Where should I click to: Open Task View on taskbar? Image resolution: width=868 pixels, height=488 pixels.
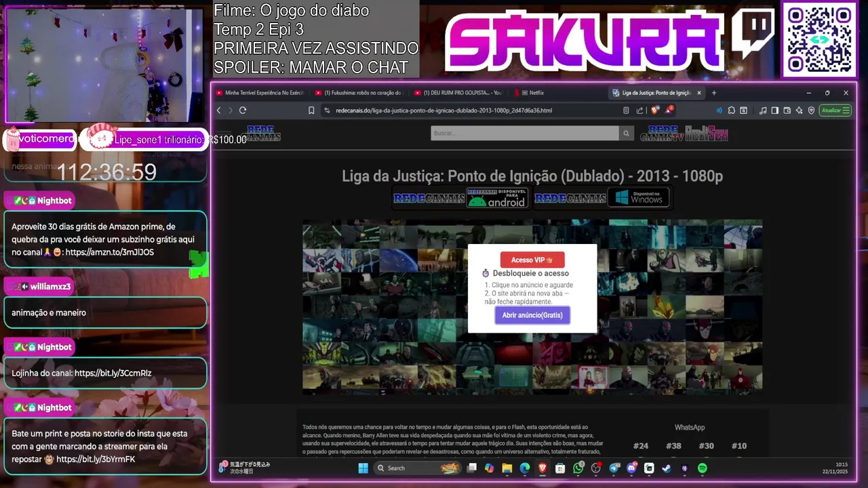(x=472, y=468)
